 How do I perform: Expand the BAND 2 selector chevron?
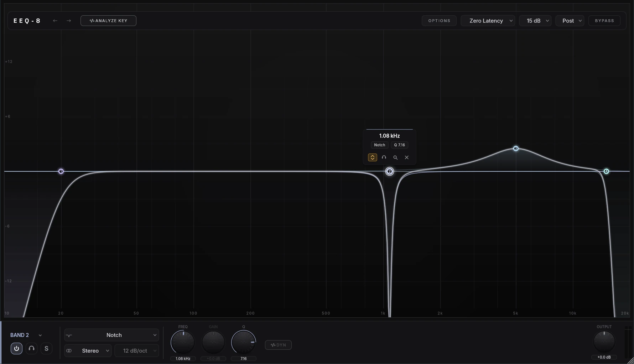pos(40,335)
